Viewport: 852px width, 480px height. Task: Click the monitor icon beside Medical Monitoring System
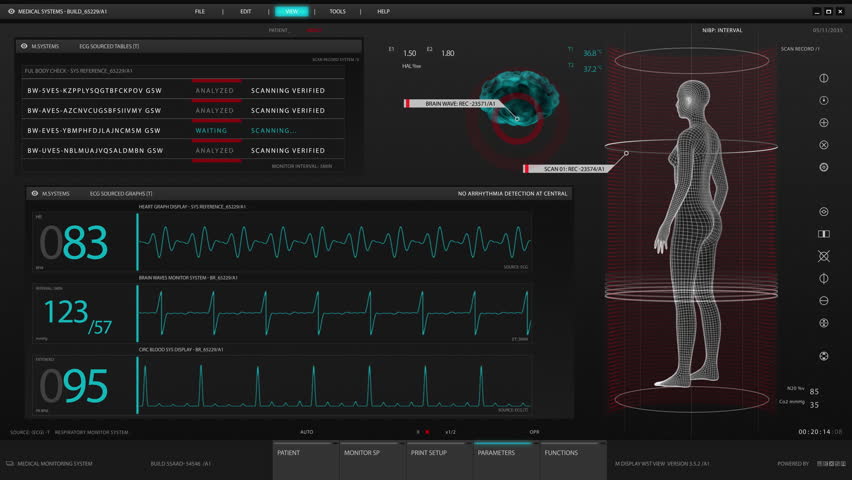[x=10, y=464]
